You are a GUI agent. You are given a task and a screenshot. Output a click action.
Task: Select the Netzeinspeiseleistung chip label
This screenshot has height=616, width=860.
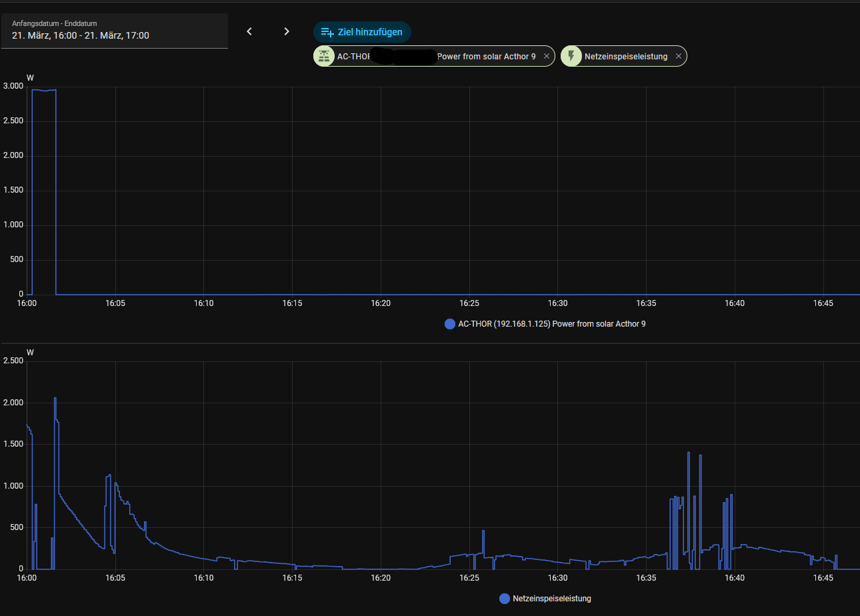[625, 57]
